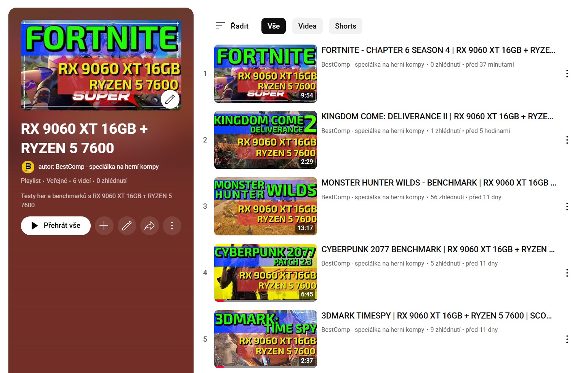Screen dimensions: 588x373
Task: Click channel name under the Monster Hunter title
Action: click(x=373, y=197)
